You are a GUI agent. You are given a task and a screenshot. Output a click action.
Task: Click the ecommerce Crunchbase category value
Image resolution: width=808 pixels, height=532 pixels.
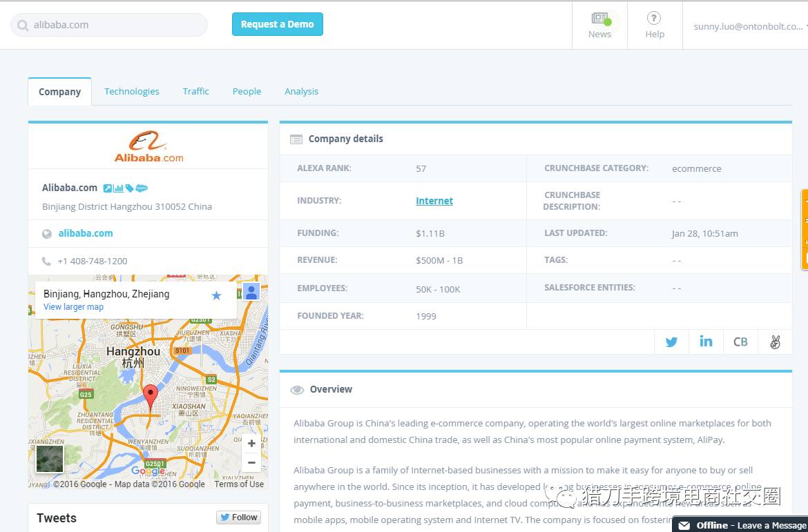[697, 169]
